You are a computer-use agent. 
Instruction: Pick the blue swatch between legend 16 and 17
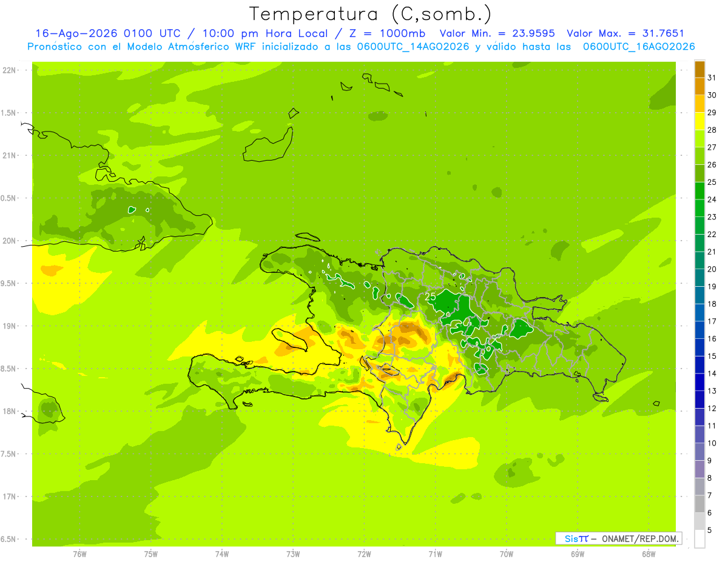[x=699, y=330]
